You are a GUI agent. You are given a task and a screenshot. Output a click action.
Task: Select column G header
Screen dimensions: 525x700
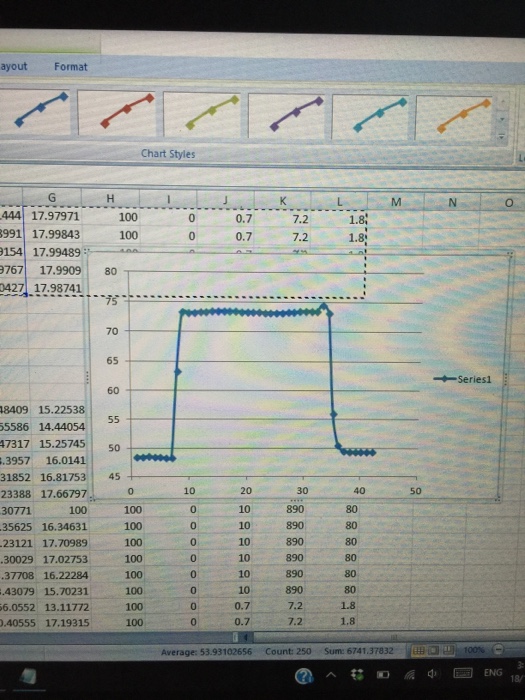(52, 198)
